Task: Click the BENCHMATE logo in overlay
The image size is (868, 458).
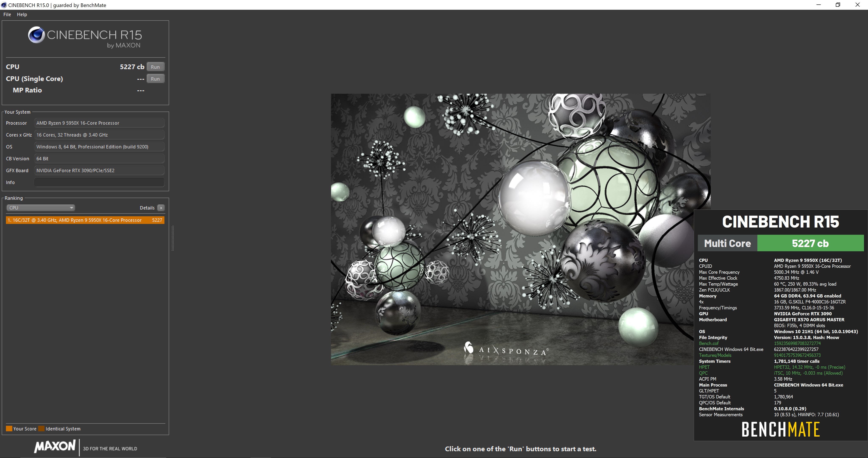Action: pyautogui.click(x=781, y=429)
